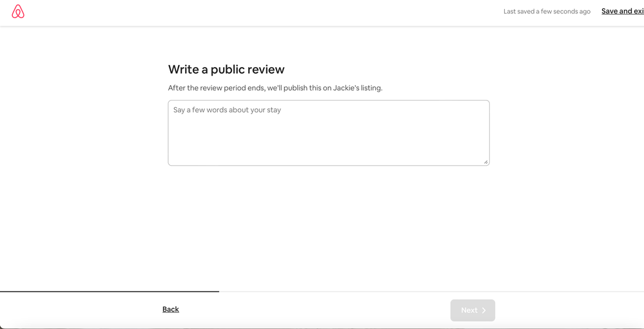Image resolution: width=644 pixels, height=329 pixels.
Task: Click the word 'Next' label
Action: pyautogui.click(x=469, y=310)
